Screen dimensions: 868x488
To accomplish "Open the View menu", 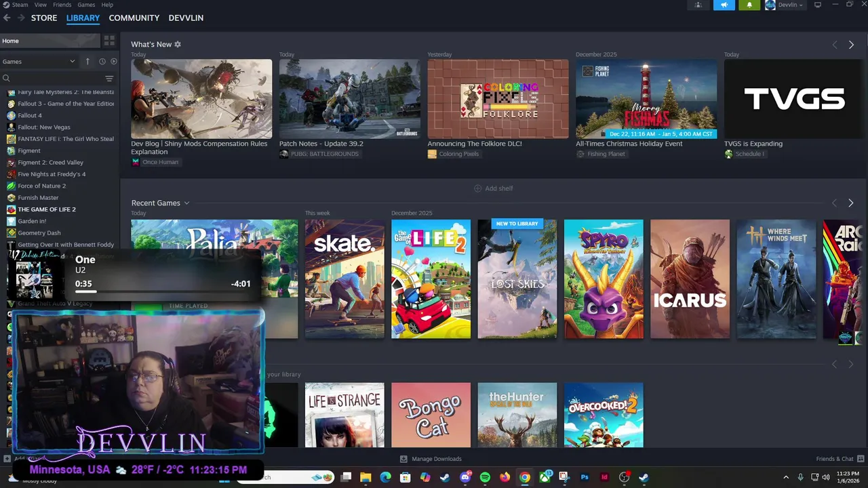I will 41,5.
